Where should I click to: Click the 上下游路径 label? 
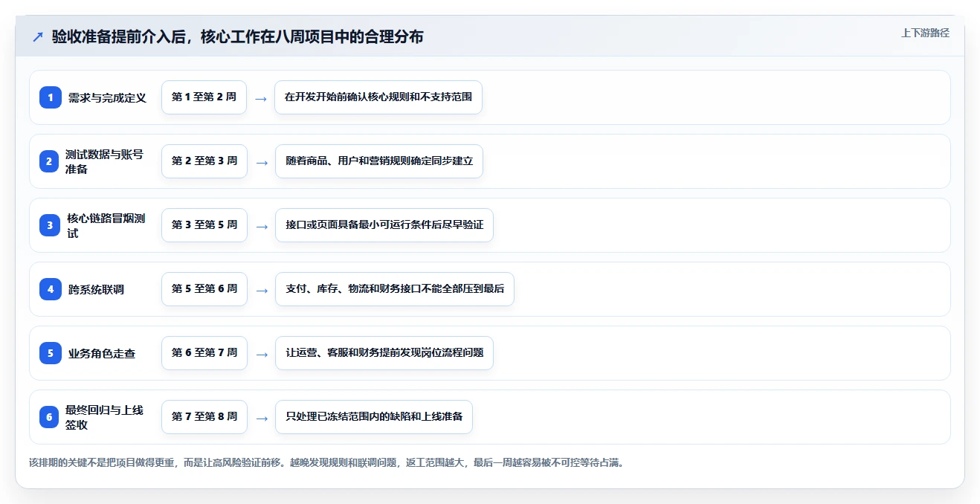(925, 33)
